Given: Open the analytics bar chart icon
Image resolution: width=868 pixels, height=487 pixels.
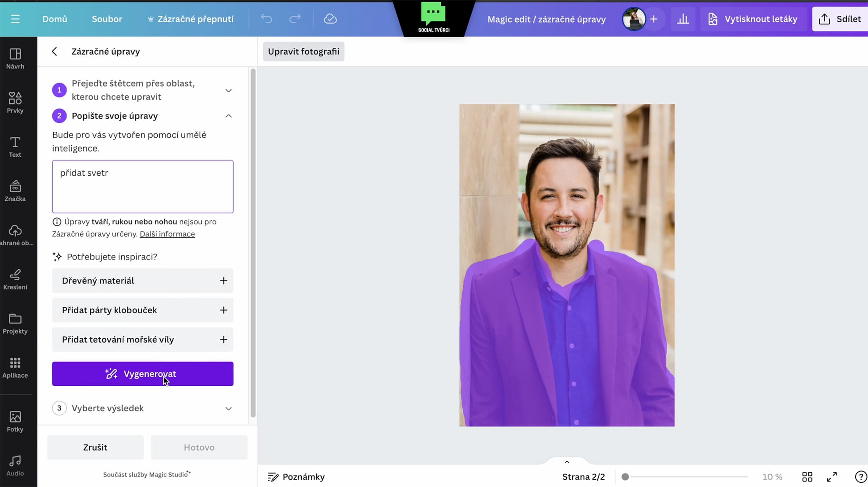Looking at the screenshot, I should (x=683, y=19).
